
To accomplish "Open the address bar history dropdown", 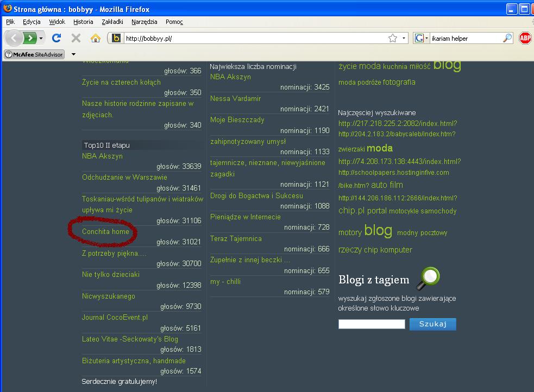I will click(x=404, y=38).
